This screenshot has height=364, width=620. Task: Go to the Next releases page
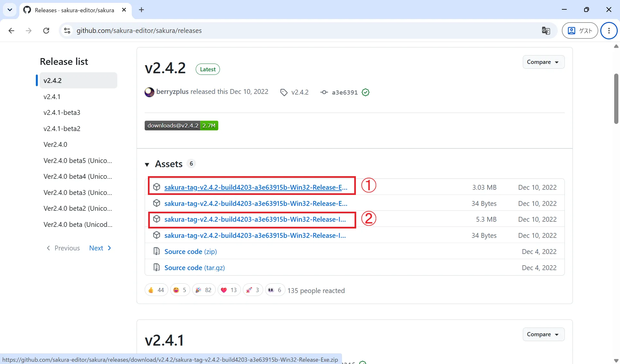point(100,248)
